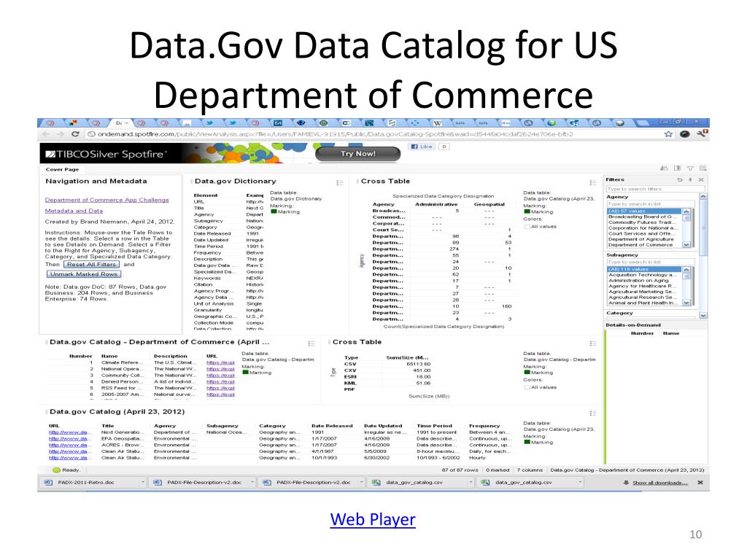Screen dimensions: 747x560
Task: Click the PADX-2011-Retro.doc file icon
Action: click(x=48, y=483)
